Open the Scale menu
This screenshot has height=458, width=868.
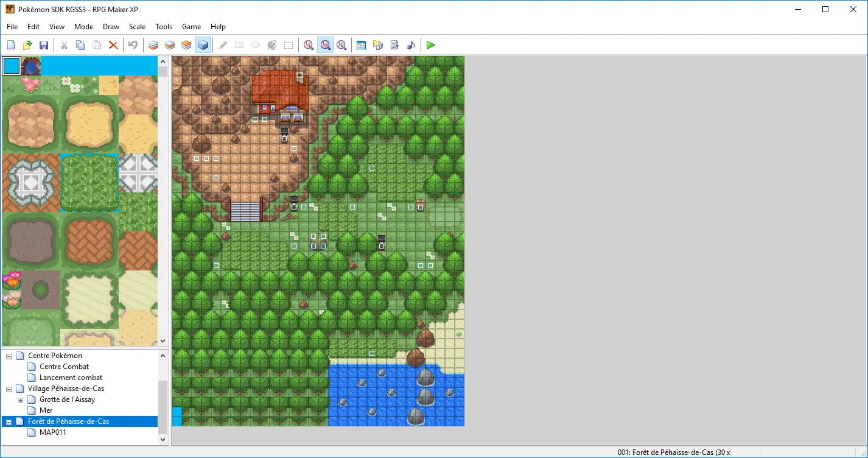[137, 26]
